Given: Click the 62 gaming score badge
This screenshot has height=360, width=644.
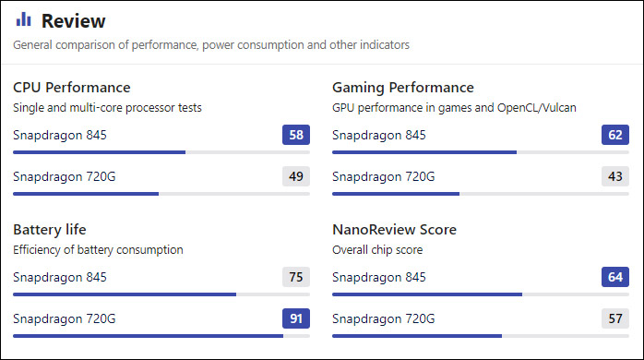Looking at the screenshot, I should [x=615, y=135].
